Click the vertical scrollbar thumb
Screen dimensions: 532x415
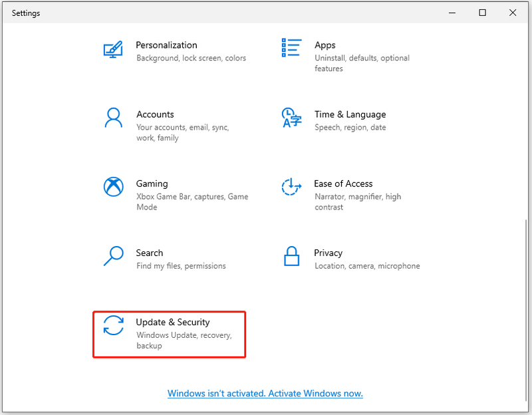pyautogui.click(x=525, y=311)
